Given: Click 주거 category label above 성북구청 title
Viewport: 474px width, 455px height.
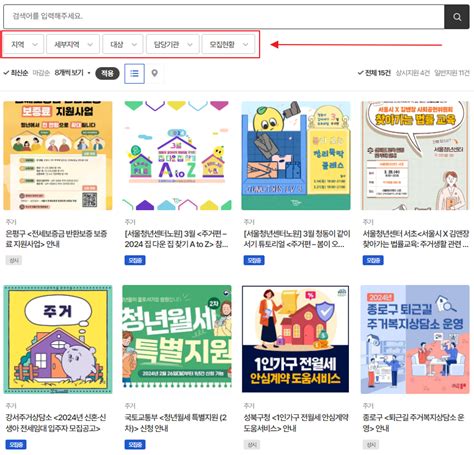Looking at the screenshot, I should tap(249, 406).
